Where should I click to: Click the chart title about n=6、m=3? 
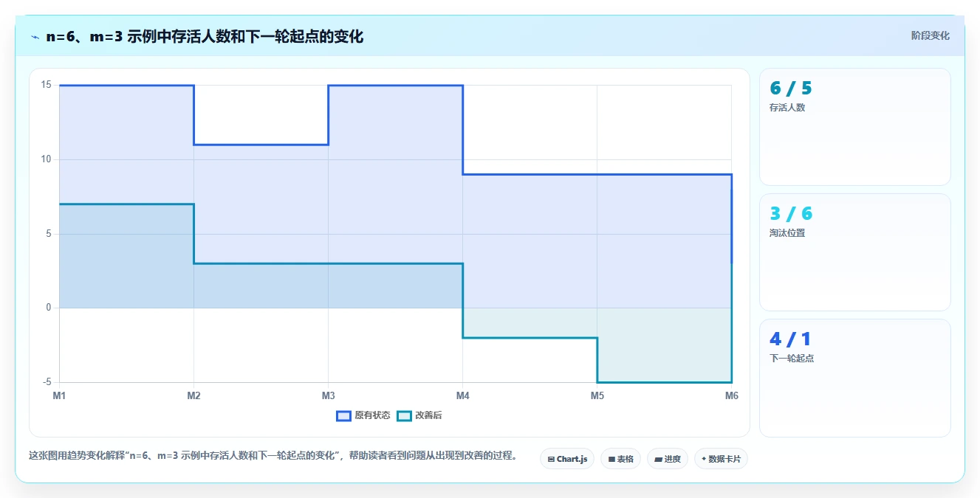[205, 36]
